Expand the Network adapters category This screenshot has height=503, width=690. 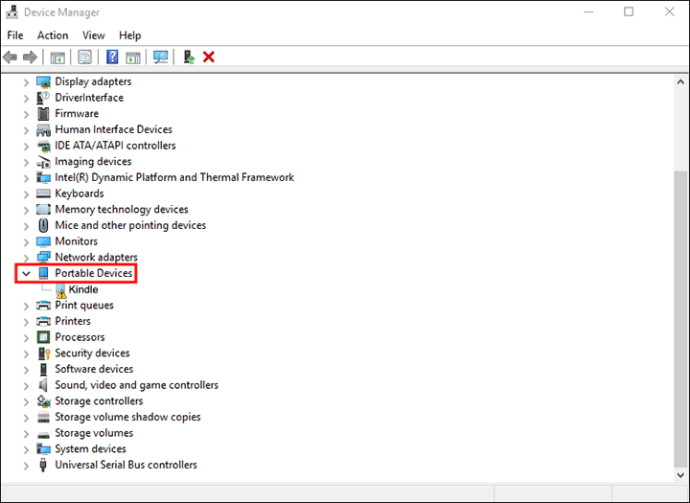pos(26,257)
